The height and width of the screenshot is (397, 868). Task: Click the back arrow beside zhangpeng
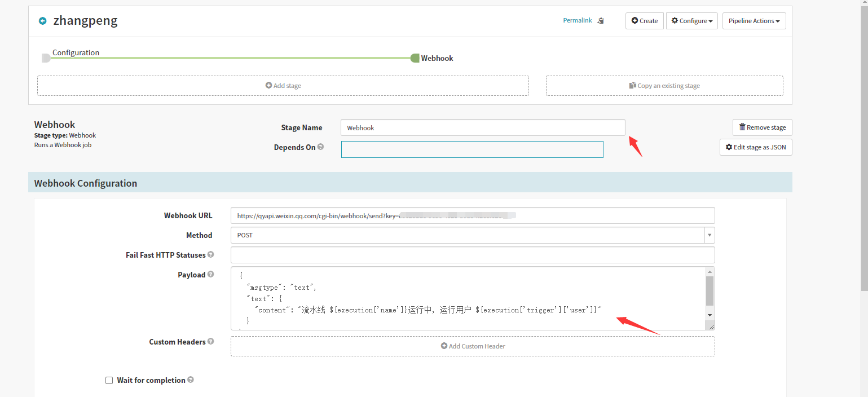click(42, 21)
